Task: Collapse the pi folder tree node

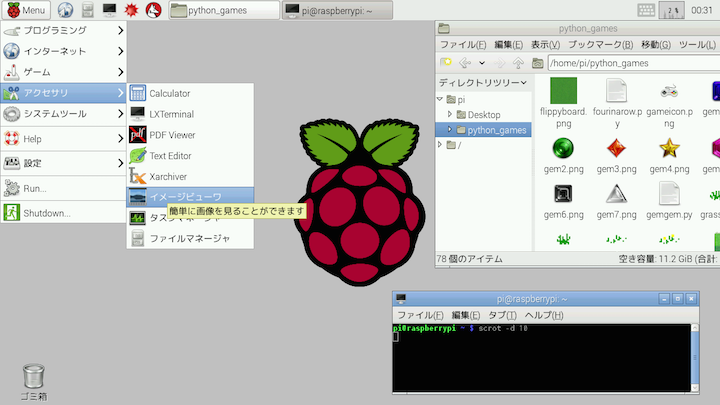Action: [x=440, y=99]
